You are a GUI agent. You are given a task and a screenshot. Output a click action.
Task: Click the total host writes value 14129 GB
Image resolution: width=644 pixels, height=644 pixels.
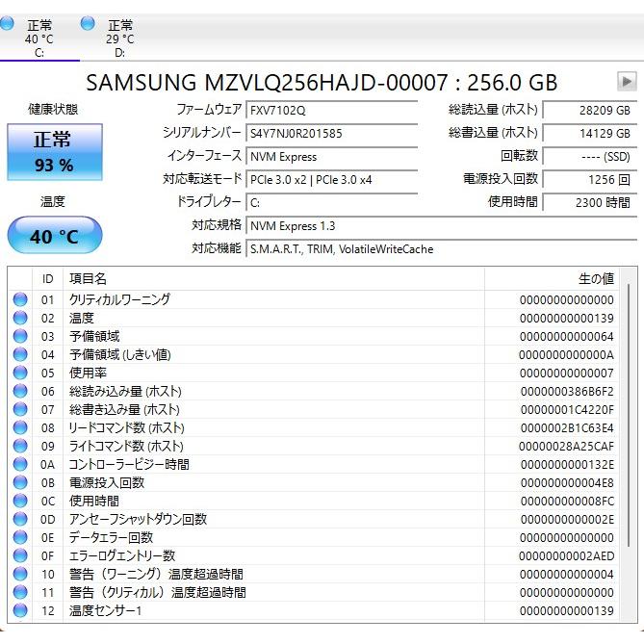pyautogui.click(x=590, y=134)
